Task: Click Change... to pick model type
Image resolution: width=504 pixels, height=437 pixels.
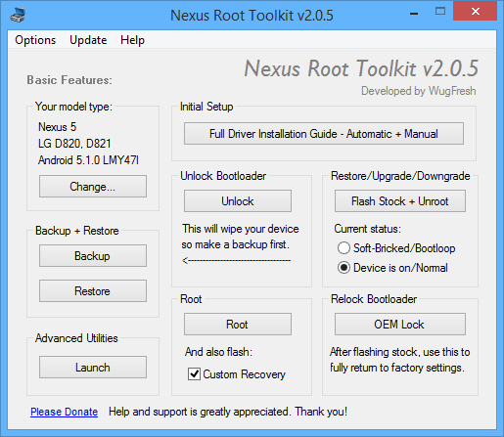Action: pyautogui.click(x=93, y=187)
